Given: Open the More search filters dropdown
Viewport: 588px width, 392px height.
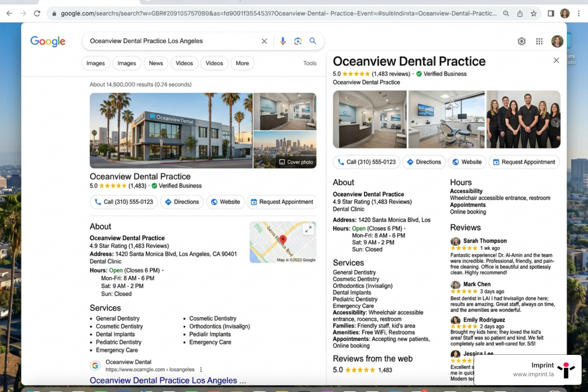Looking at the screenshot, I should [242, 63].
